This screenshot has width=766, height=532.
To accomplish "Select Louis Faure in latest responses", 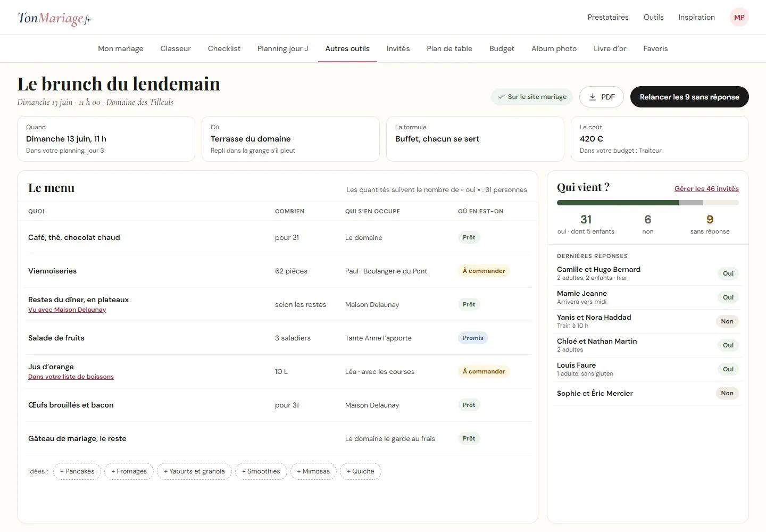I will [x=647, y=369].
